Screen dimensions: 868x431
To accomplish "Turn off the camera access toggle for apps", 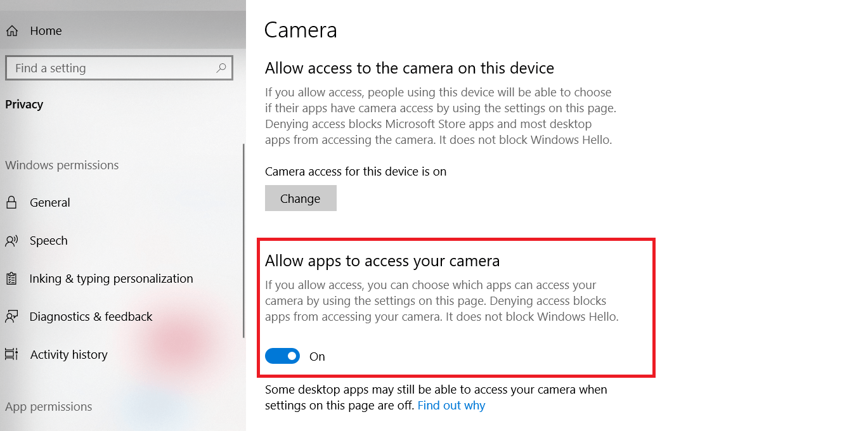I will coord(282,356).
